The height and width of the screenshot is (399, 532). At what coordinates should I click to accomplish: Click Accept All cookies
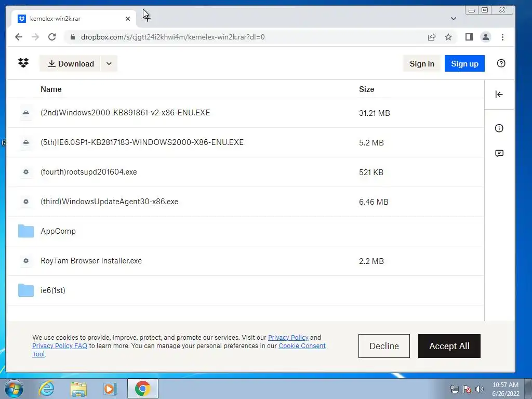(x=449, y=346)
